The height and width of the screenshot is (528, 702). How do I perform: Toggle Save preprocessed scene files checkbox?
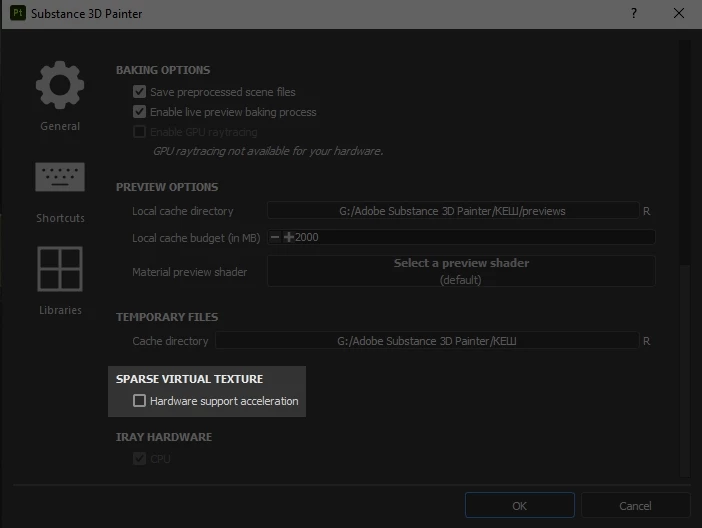coord(139,92)
